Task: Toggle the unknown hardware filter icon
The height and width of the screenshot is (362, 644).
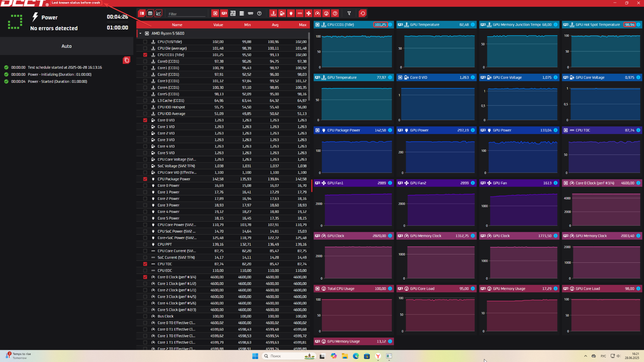Action: 259,13
